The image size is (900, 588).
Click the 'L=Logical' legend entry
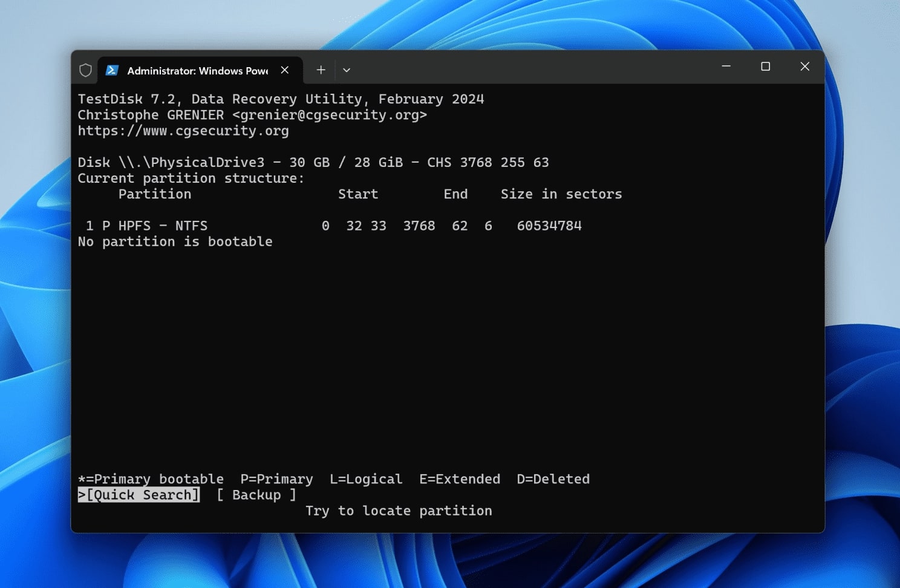pos(366,479)
